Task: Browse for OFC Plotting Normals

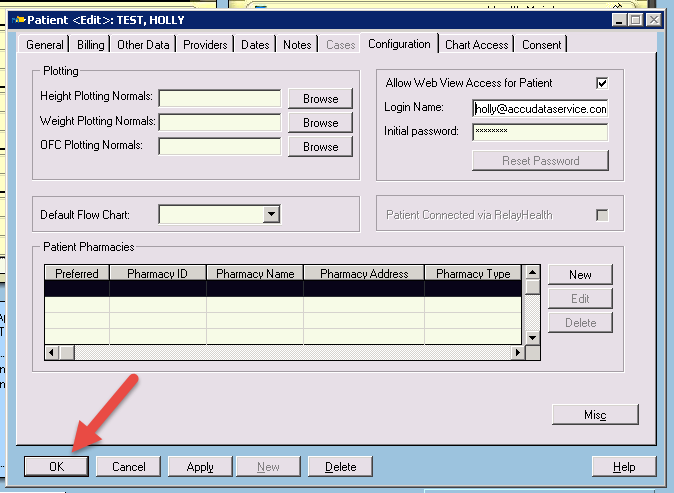Action: tap(320, 146)
